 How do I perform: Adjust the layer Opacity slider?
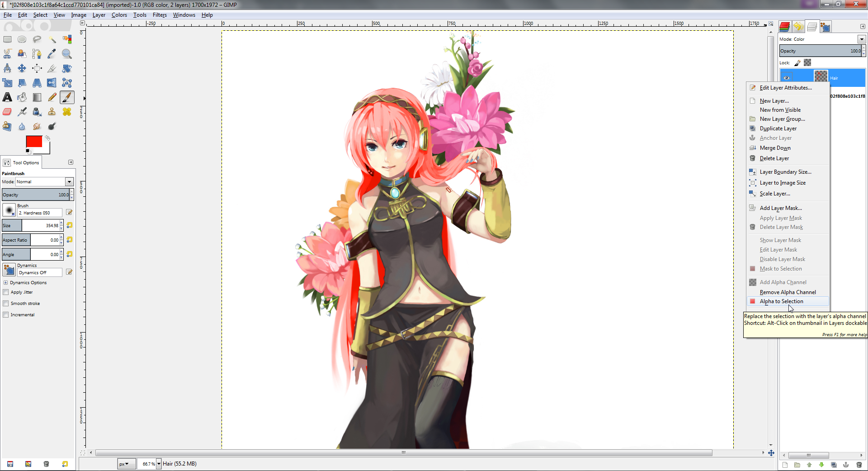tap(821, 51)
